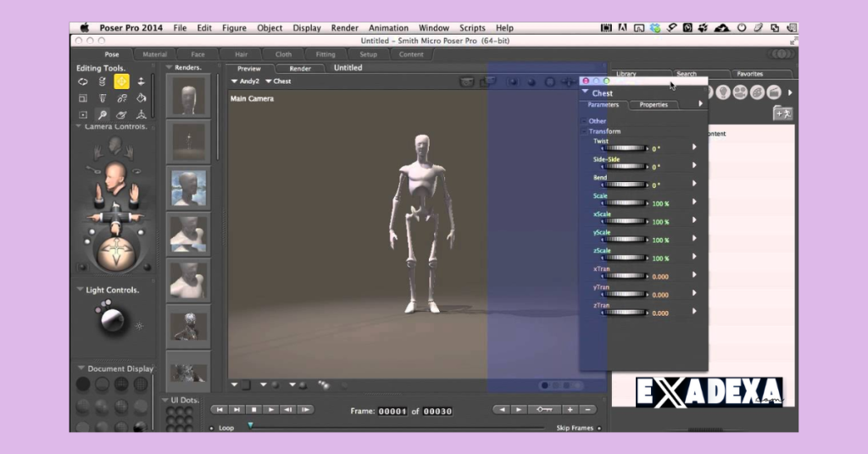868x454 pixels.
Task: Click the Delete Keyframe minus button
Action: [588, 410]
